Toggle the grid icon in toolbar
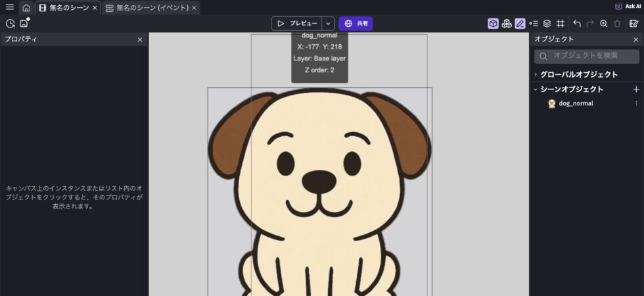644x296 pixels. 560,24
